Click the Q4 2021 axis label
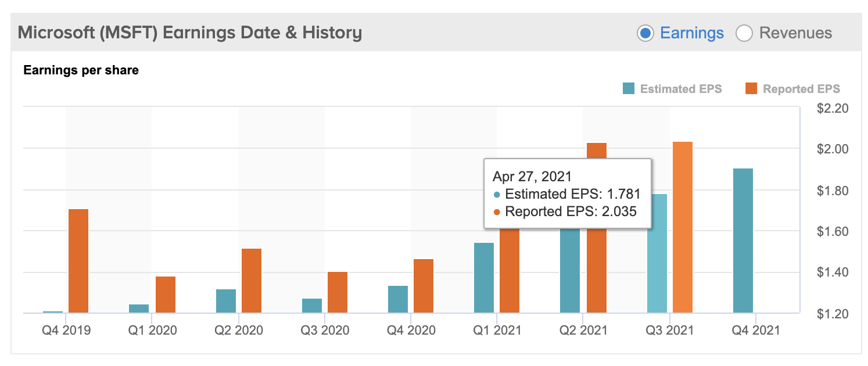Screen dimensions: 868x366 (755, 331)
